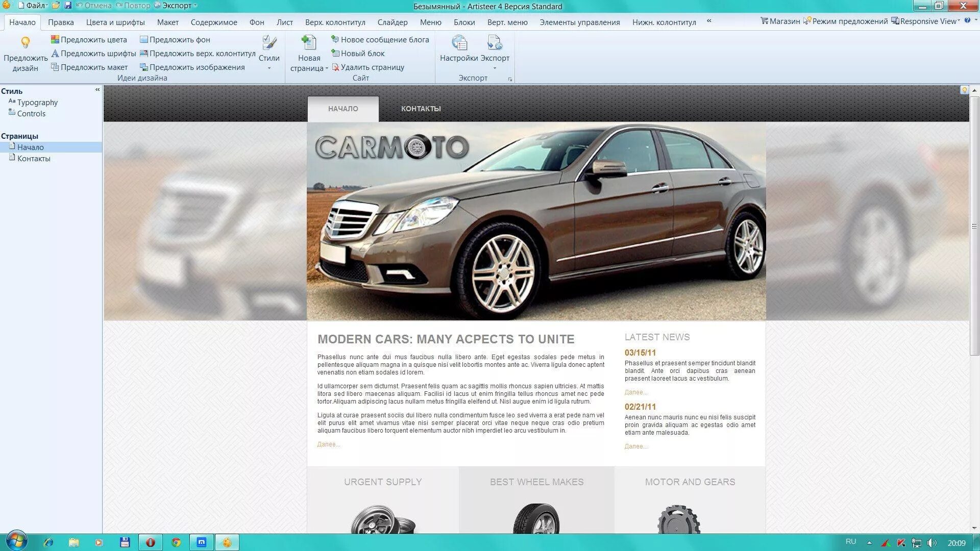This screenshot has height=551, width=980.
Task: Click the volume speaker tray icon
Action: 932,543
